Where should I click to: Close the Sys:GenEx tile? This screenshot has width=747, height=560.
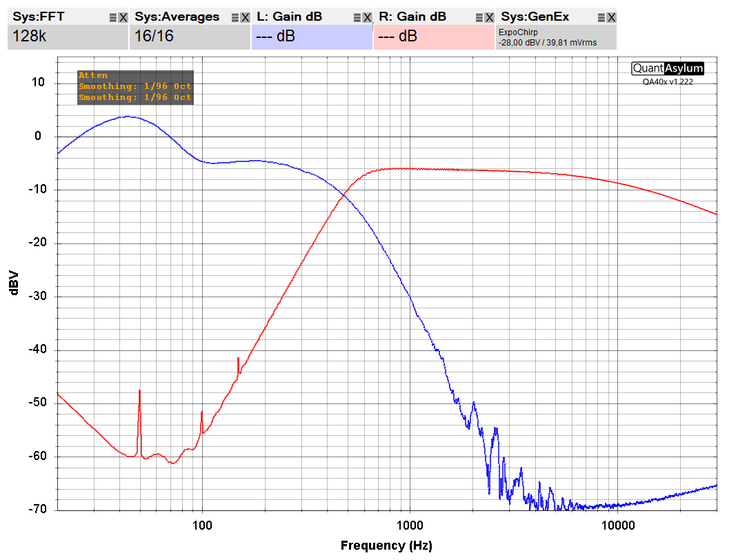612,18
